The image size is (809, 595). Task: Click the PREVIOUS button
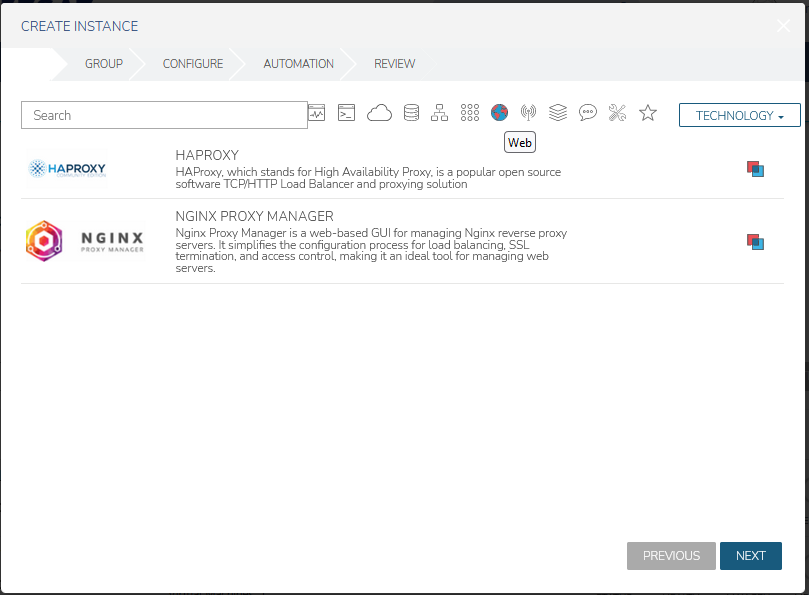671,556
